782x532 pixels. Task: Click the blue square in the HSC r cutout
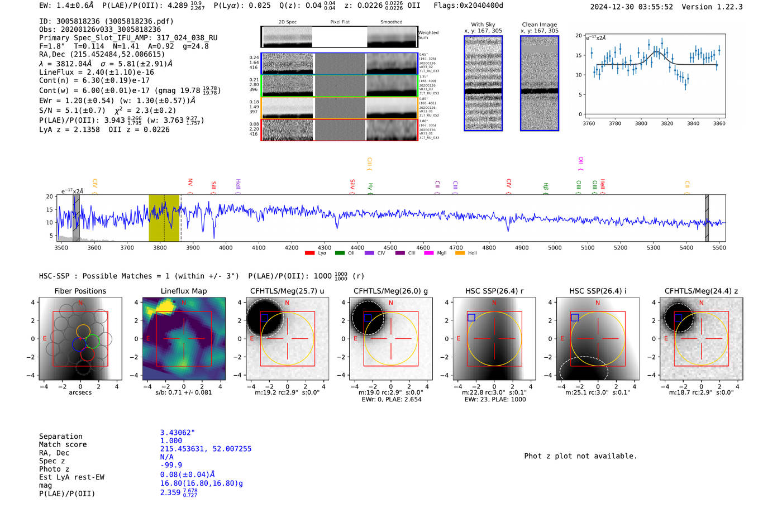(x=471, y=317)
